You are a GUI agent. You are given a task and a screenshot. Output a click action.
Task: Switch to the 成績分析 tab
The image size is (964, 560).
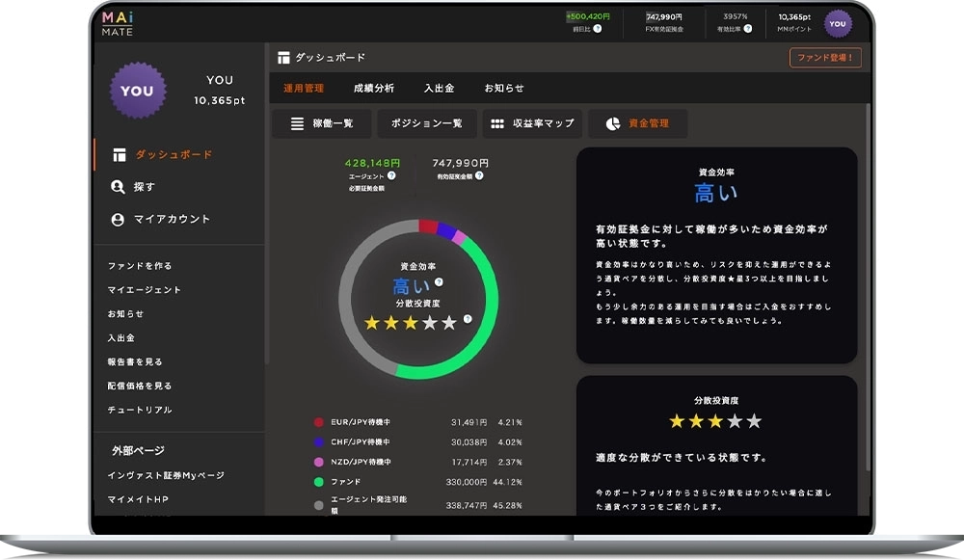(373, 88)
